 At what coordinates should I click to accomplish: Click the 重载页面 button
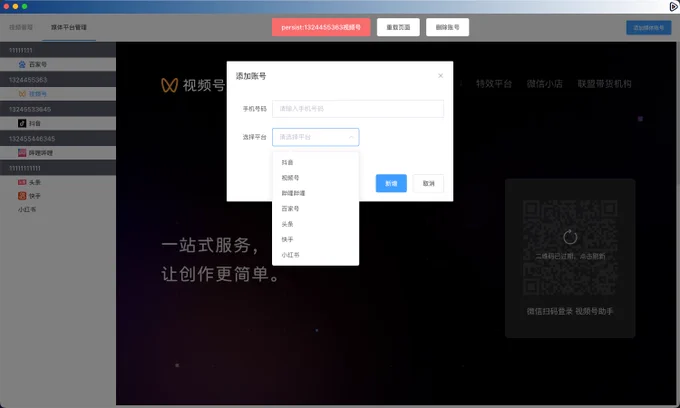pos(398,27)
